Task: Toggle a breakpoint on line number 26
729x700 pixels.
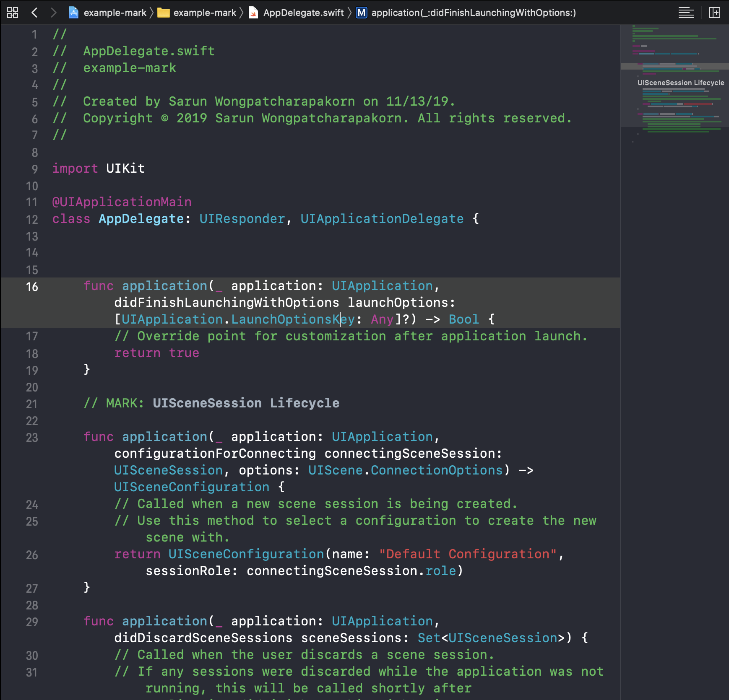Action: [32, 555]
